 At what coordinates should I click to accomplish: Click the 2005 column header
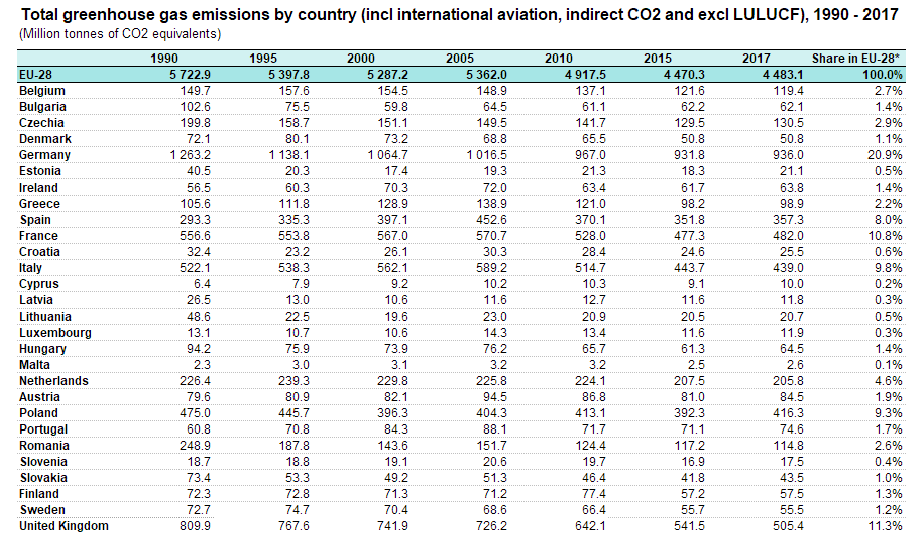pos(461,59)
